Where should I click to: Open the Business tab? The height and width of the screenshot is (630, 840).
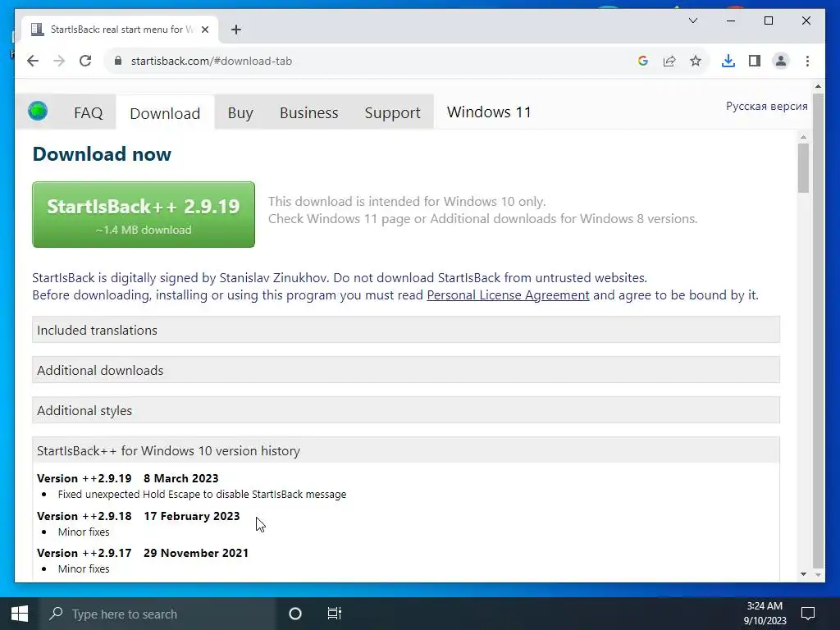308,113
